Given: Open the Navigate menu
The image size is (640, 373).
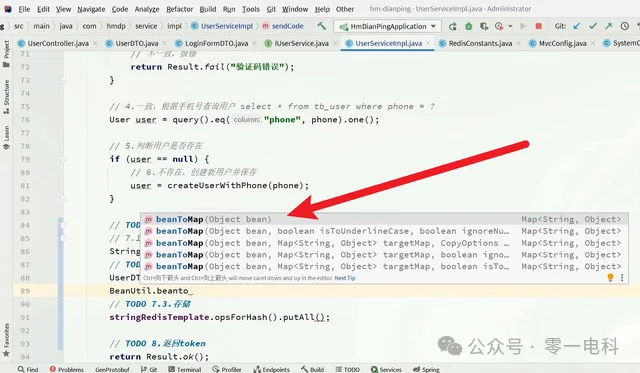Looking at the screenshot, I should coord(91,9).
